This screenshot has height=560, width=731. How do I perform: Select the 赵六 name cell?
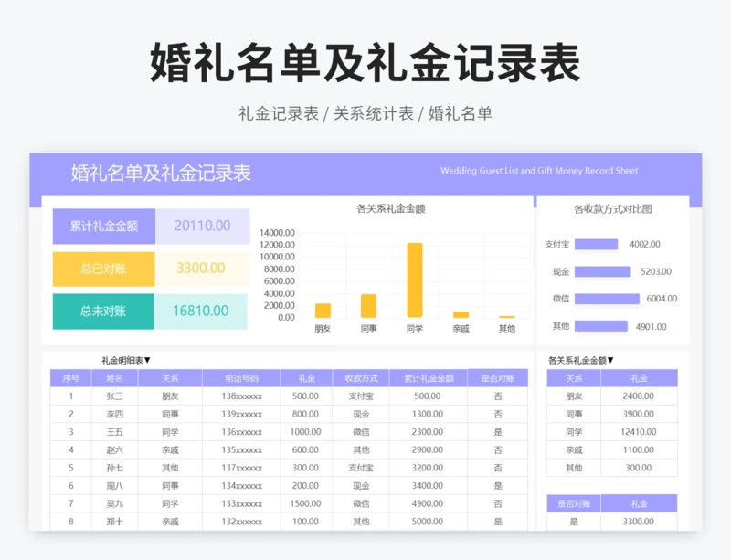(x=115, y=450)
